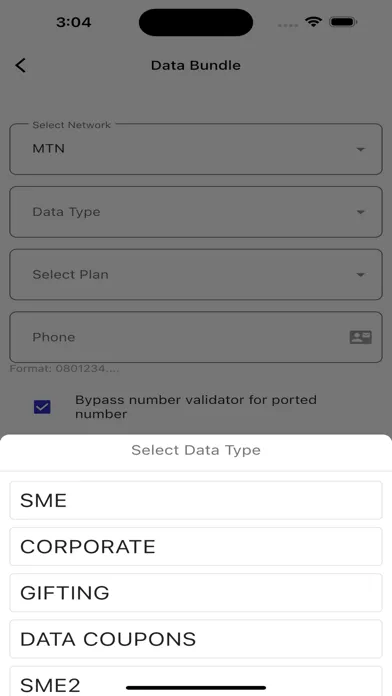Select GIFTING from the list

point(196,593)
